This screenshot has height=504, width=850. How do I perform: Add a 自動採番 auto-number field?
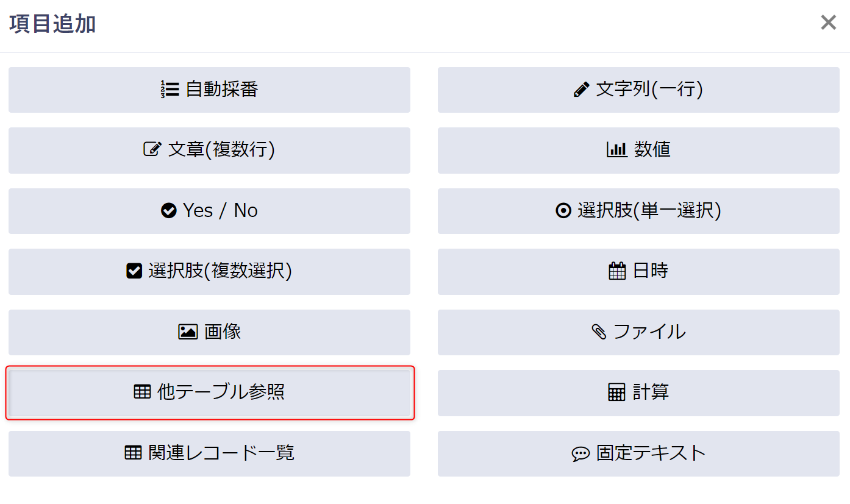209,90
